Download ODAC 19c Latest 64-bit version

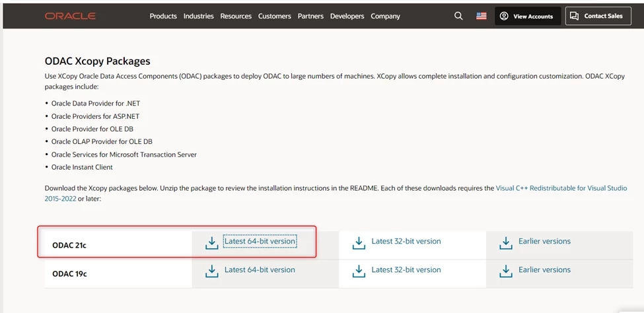[x=260, y=269]
